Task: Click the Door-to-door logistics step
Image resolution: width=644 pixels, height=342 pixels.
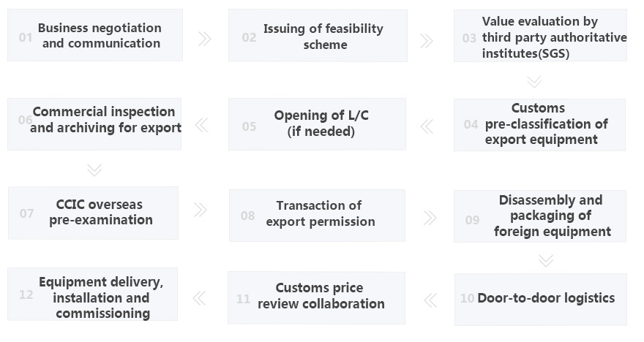Action: (541, 298)
